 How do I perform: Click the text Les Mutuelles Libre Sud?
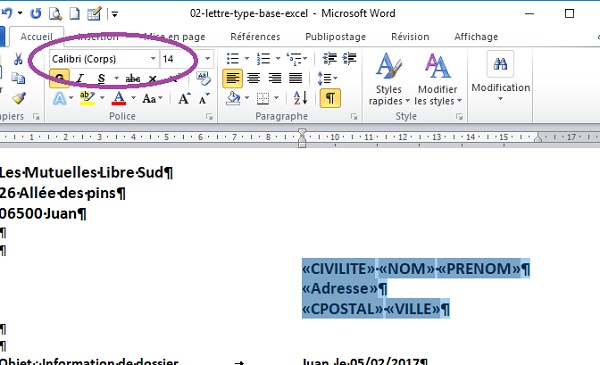tap(82, 173)
